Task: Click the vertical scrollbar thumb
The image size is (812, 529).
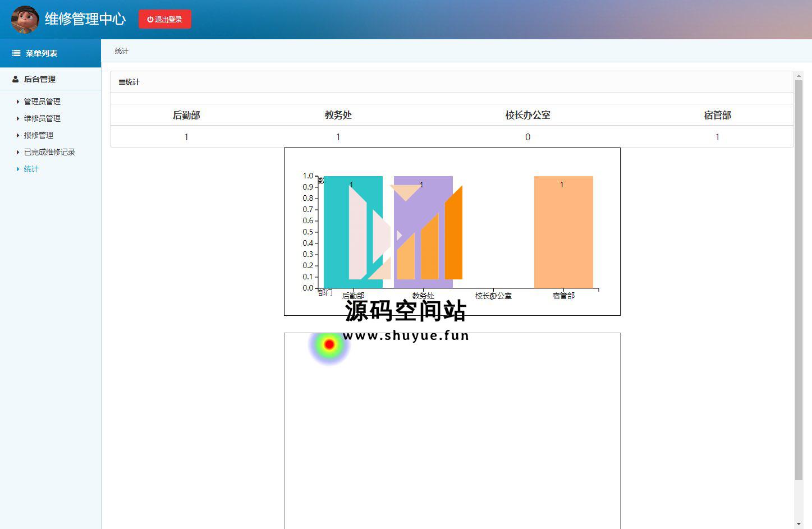Action: pyautogui.click(x=799, y=279)
